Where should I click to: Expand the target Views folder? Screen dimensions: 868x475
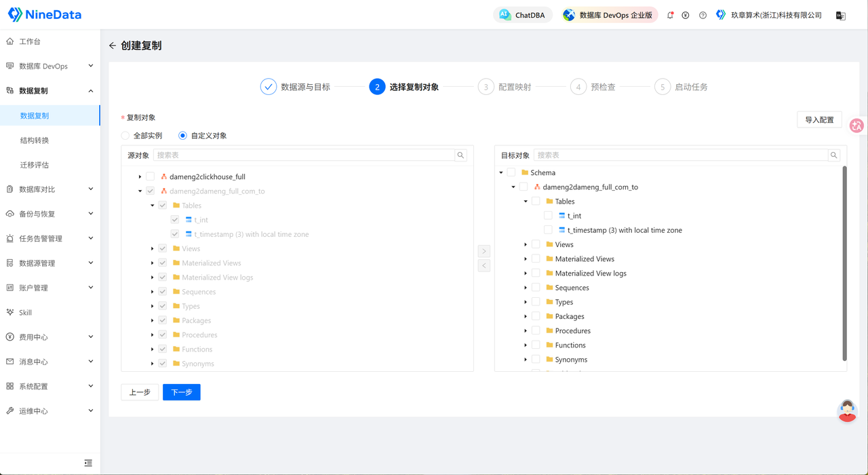526,245
